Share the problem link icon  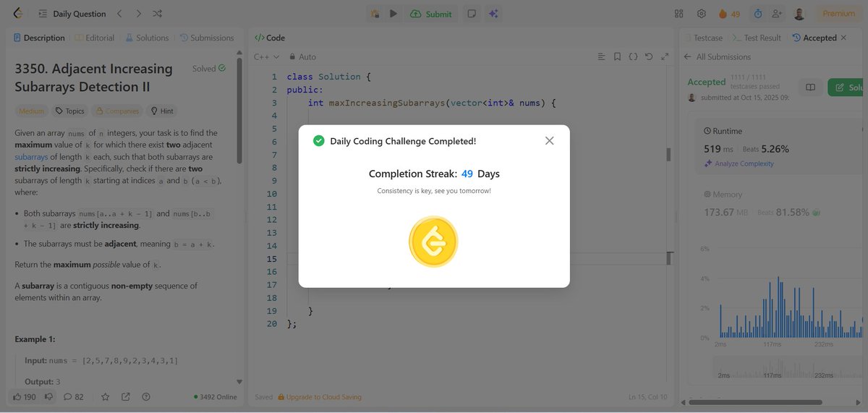126,396
